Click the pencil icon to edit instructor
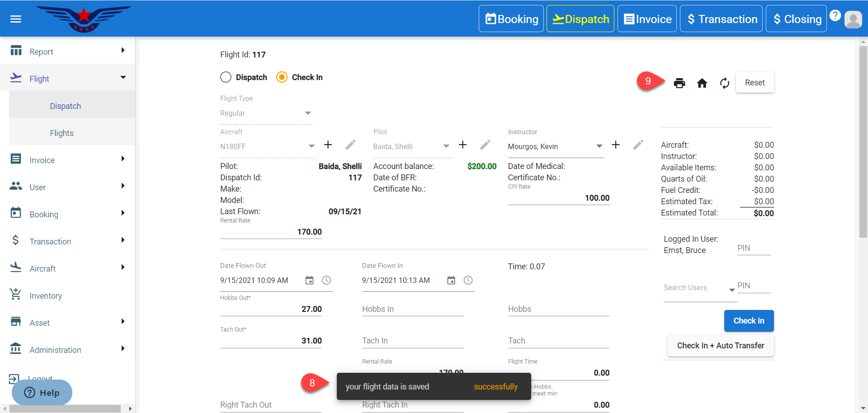 638,145
